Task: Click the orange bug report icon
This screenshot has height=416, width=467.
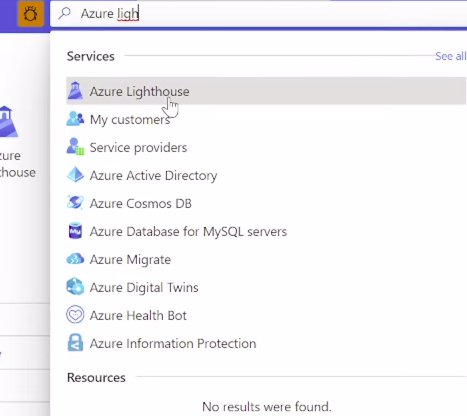Action: coord(30,14)
